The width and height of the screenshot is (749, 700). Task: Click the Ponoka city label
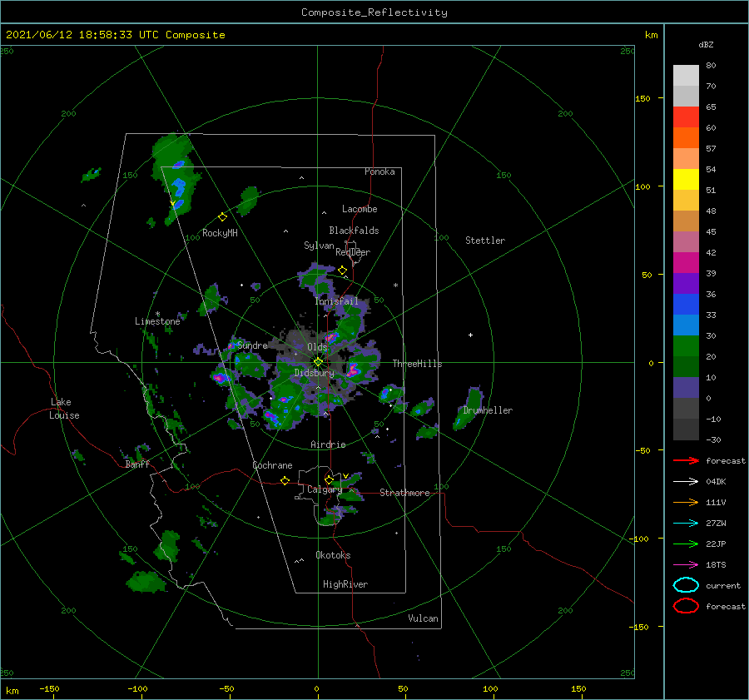coord(379,171)
